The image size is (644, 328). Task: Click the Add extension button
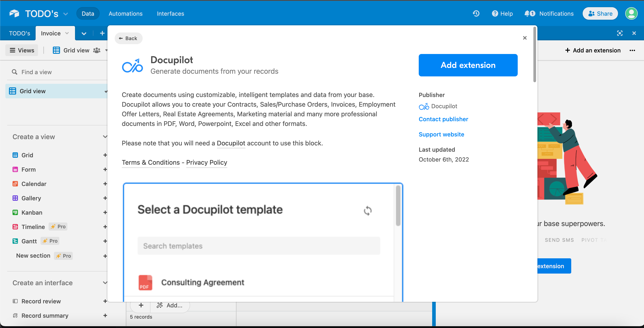click(468, 65)
